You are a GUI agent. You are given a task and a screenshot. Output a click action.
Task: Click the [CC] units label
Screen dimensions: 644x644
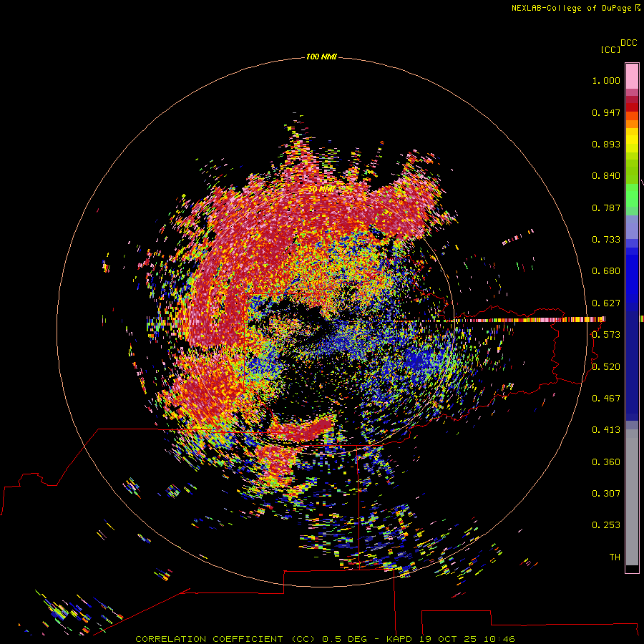(x=610, y=49)
